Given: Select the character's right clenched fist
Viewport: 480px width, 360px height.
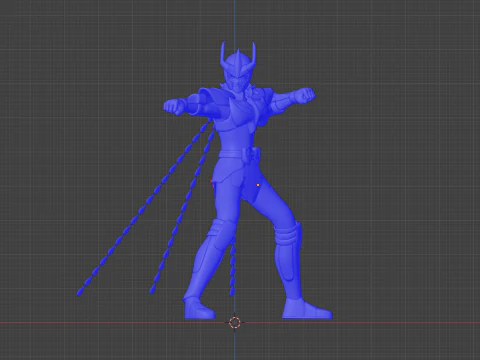Looking at the screenshot, I should pos(173,107).
